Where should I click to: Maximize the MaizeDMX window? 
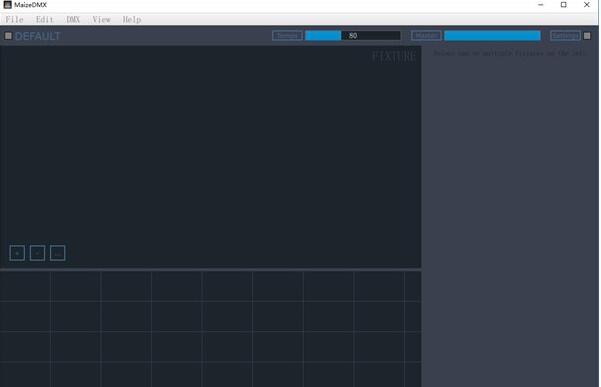tap(563, 5)
